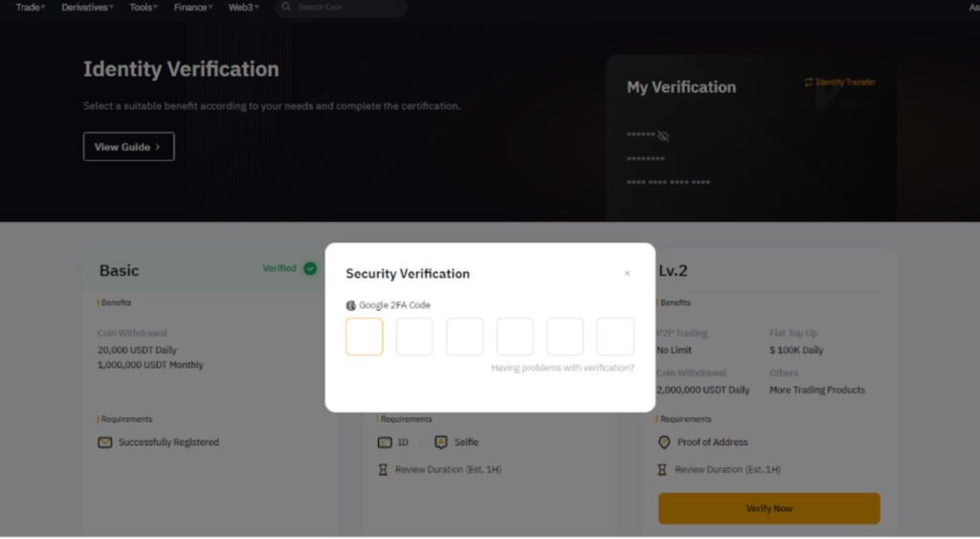Click the Verify Now button
The width and height of the screenshot is (980, 539).
tap(768, 508)
